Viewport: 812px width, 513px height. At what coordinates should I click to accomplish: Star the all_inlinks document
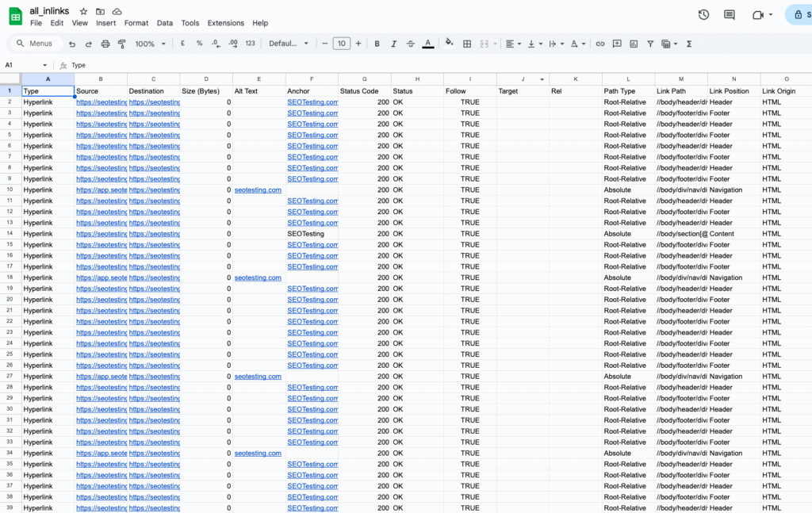(83, 11)
